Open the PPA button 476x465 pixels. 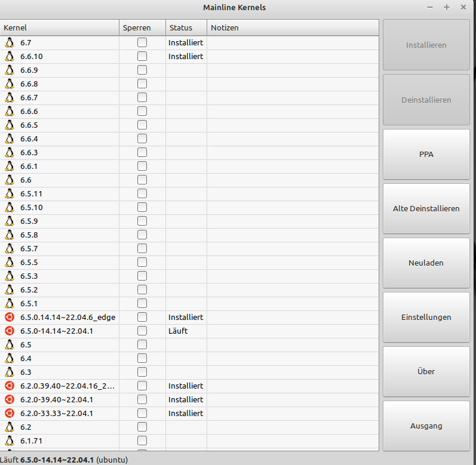pyautogui.click(x=426, y=154)
